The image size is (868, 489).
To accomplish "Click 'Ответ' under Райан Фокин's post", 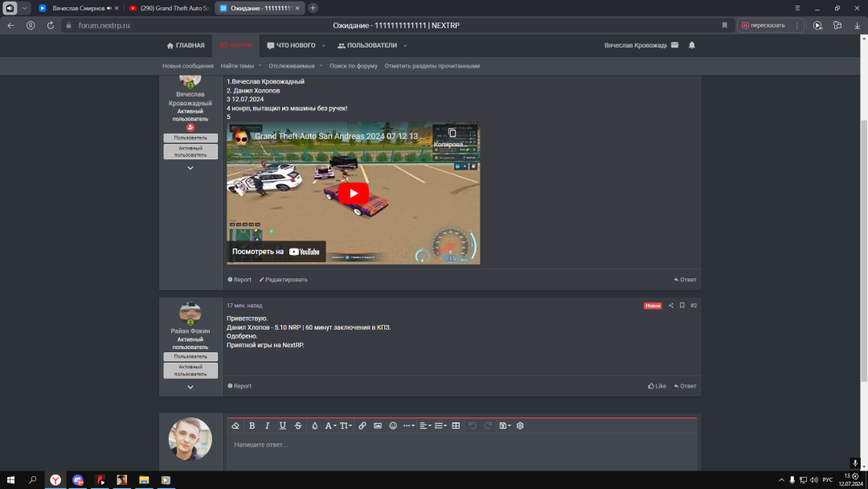I will tap(686, 386).
